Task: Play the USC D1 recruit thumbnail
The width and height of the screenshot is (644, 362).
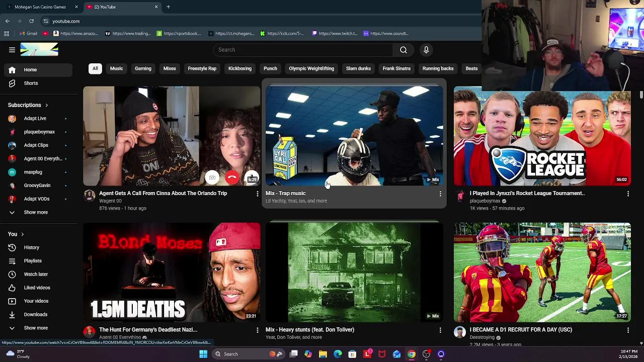Action: point(542,272)
